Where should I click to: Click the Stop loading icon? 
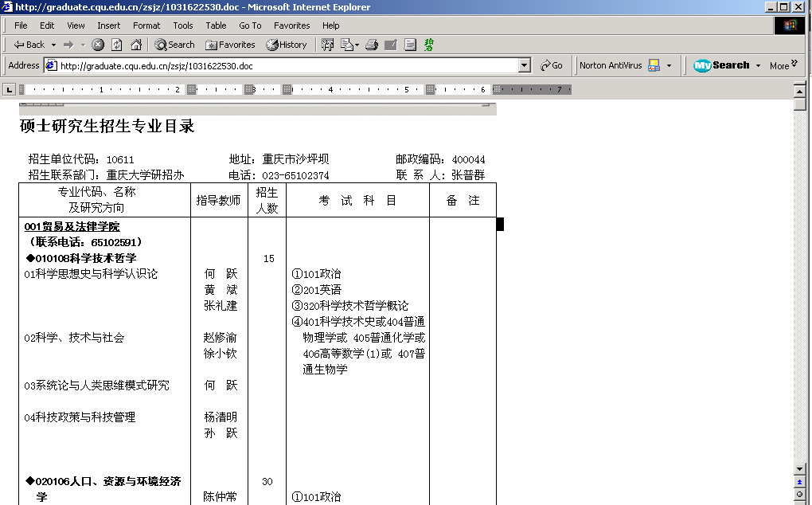[x=98, y=45]
